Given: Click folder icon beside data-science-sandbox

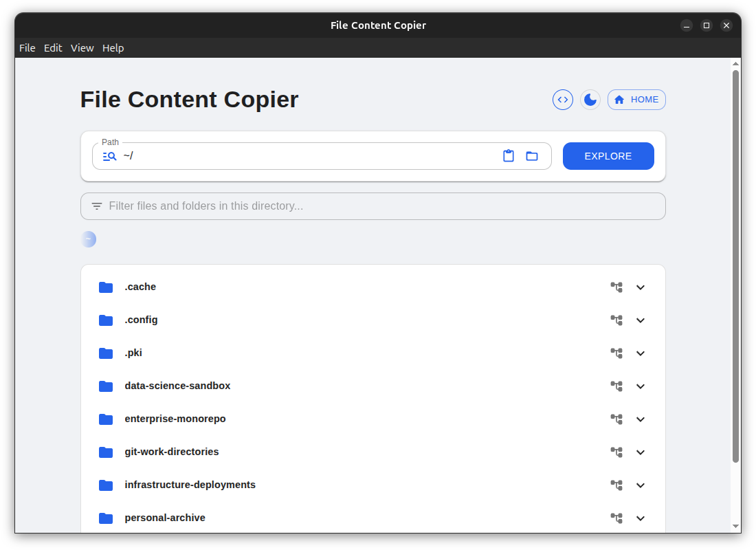Looking at the screenshot, I should point(106,386).
